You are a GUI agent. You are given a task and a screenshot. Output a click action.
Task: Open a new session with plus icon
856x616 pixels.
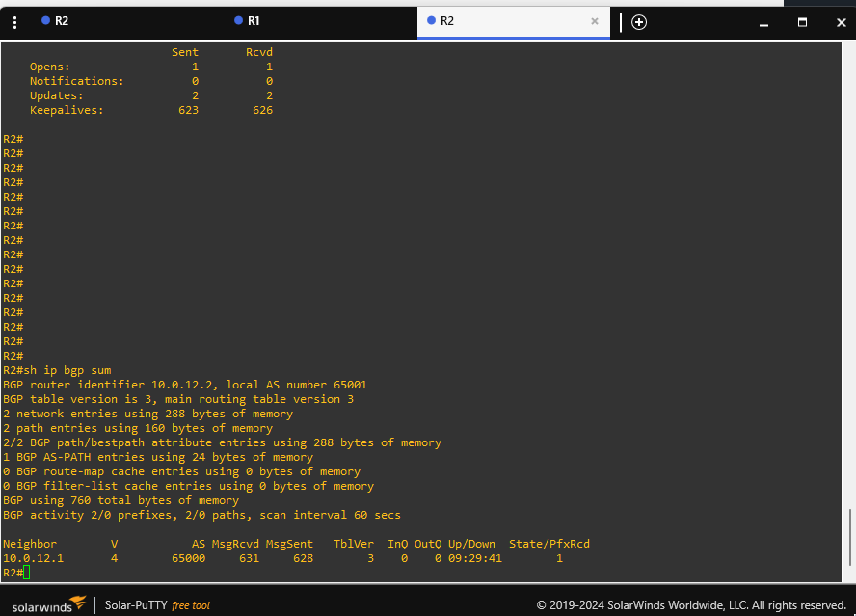(x=639, y=22)
